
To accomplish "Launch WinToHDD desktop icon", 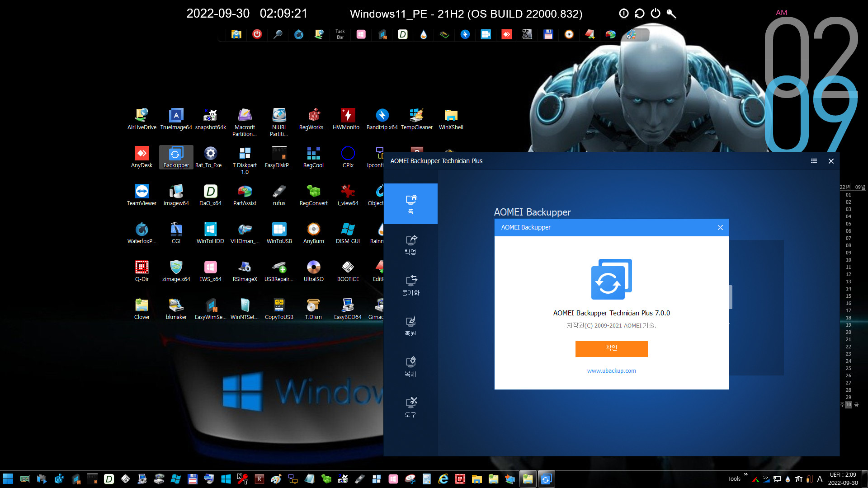I will (211, 233).
